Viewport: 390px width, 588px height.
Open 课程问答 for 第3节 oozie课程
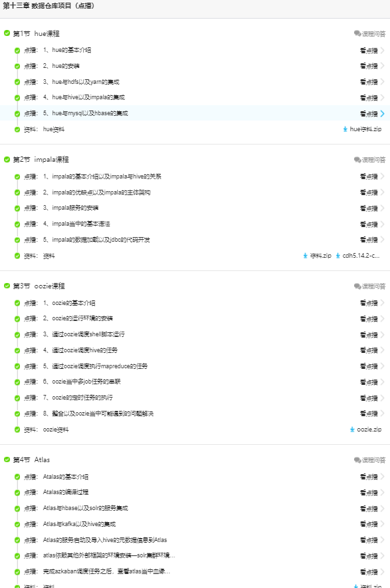pos(370,286)
